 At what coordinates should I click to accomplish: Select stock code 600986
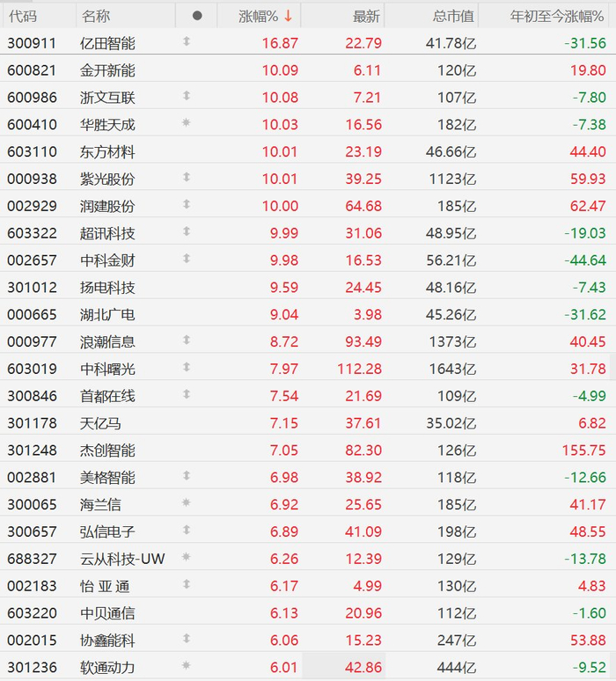point(32,98)
